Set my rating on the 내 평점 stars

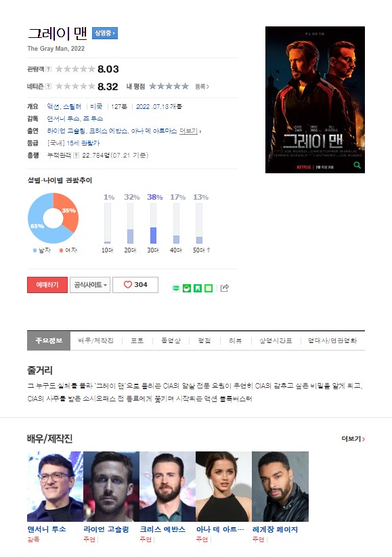pyautogui.click(x=169, y=87)
